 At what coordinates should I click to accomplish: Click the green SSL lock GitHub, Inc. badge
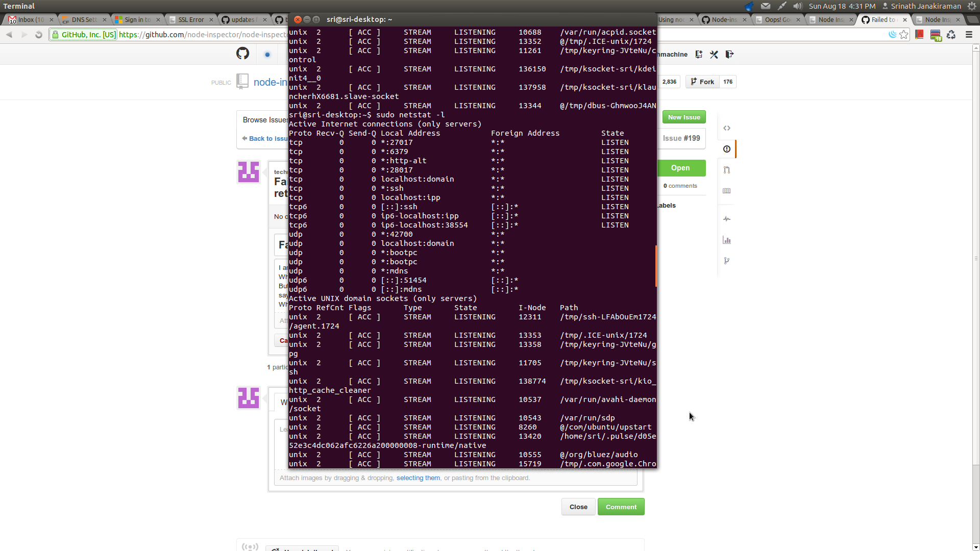point(84,35)
